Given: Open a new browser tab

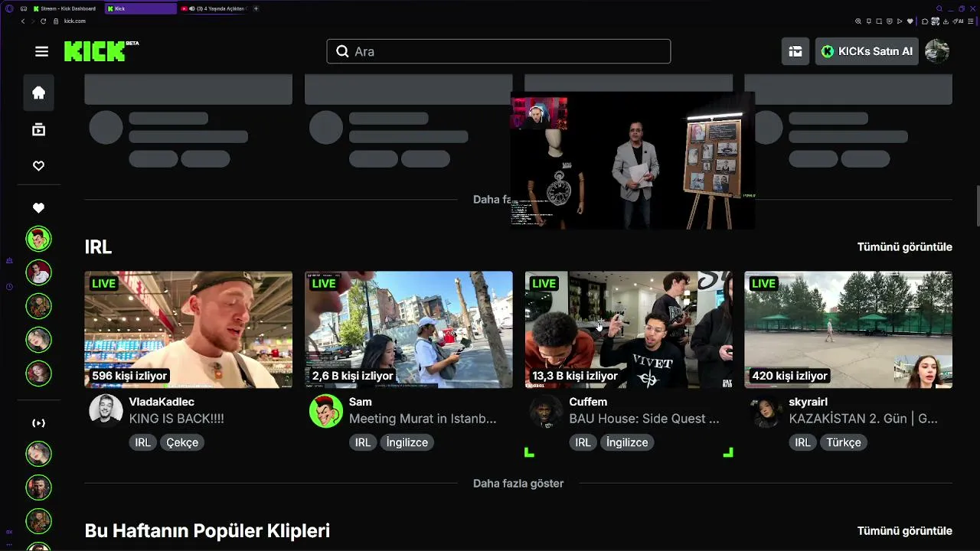Looking at the screenshot, I should click(x=256, y=8).
